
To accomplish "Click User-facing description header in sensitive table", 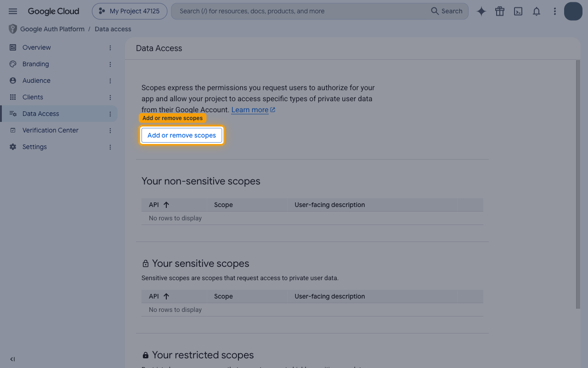I will (x=330, y=296).
